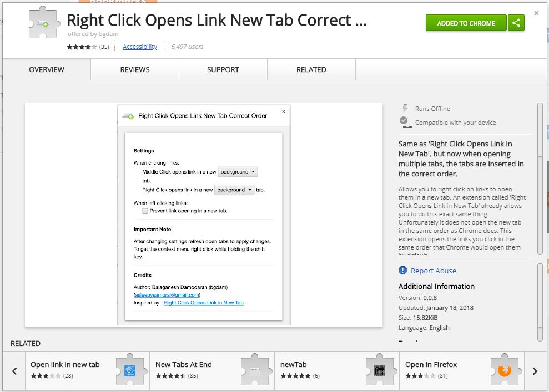Viewport: 549px width, 392px height.
Task: Click the Runs Offline label
Action: pos(432,109)
